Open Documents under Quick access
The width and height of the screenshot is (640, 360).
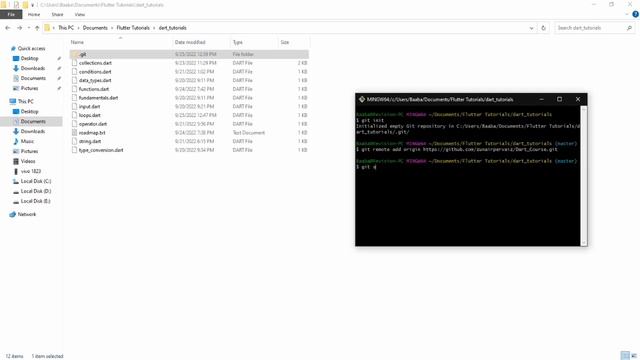tap(33, 78)
